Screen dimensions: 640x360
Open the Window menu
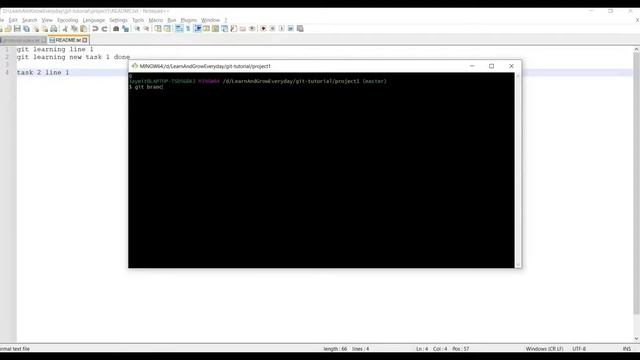click(x=210, y=20)
